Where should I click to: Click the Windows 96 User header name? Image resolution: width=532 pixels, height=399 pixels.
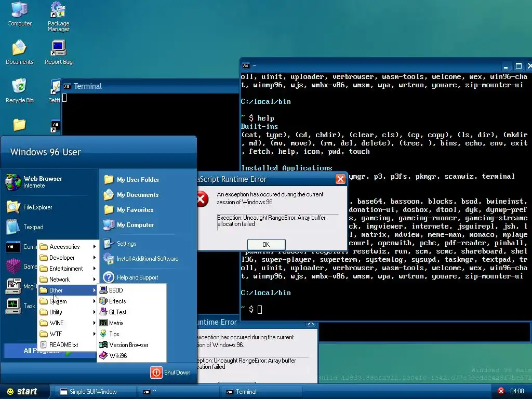coord(46,152)
